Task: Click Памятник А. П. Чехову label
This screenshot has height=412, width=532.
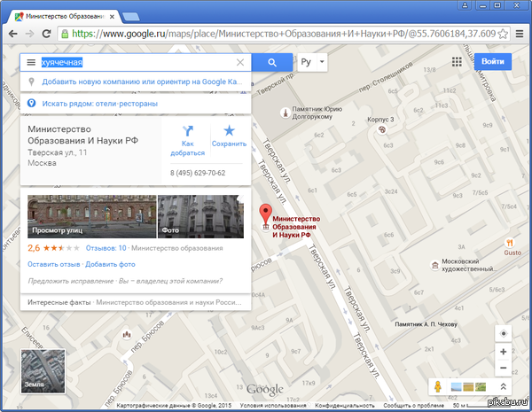Action: click(426, 324)
